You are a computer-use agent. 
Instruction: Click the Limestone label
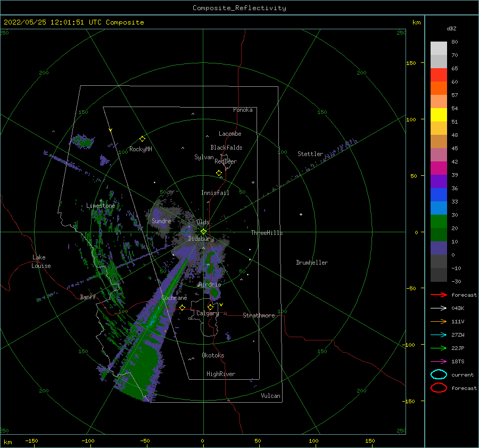tap(101, 206)
